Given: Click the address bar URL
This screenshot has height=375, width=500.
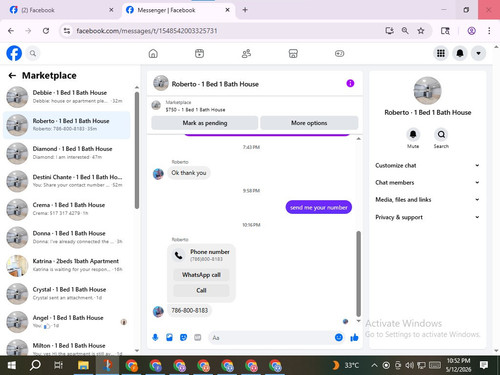Looking at the screenshot, I should point(147,31).
